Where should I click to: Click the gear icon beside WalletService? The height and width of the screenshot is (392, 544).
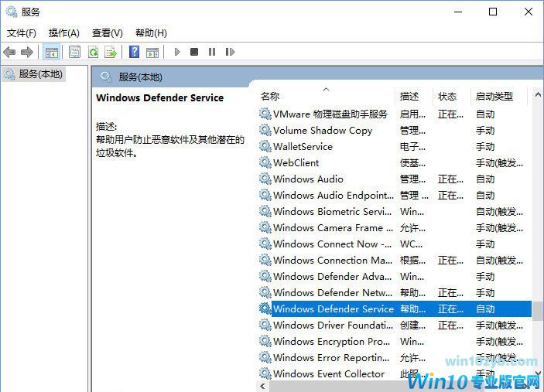click(265, 146)
